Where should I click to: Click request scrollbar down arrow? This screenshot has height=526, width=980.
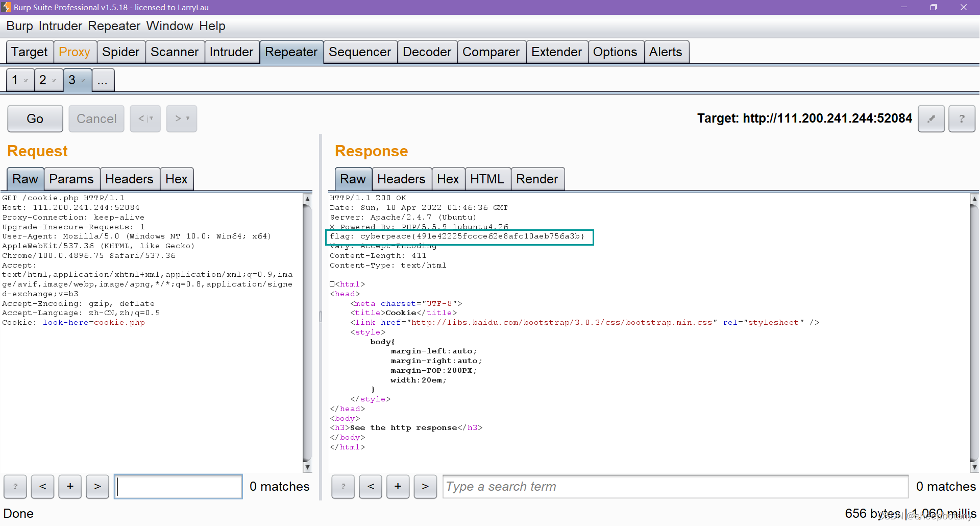pyautogui.click(x=307, y=467)
